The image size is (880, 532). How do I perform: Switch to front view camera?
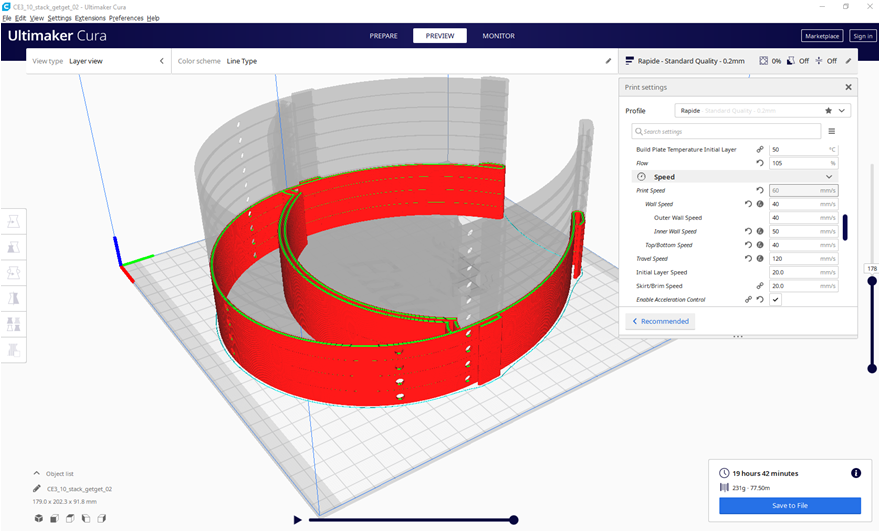coord(54,518)
